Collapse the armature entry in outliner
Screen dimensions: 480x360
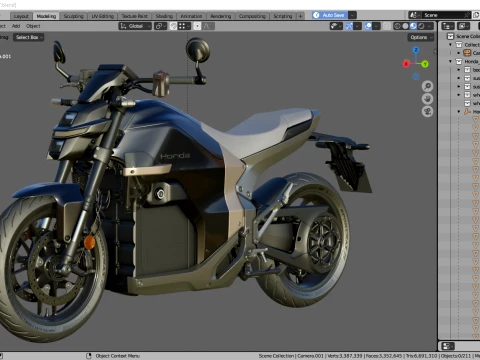click(x=459, y=111)
